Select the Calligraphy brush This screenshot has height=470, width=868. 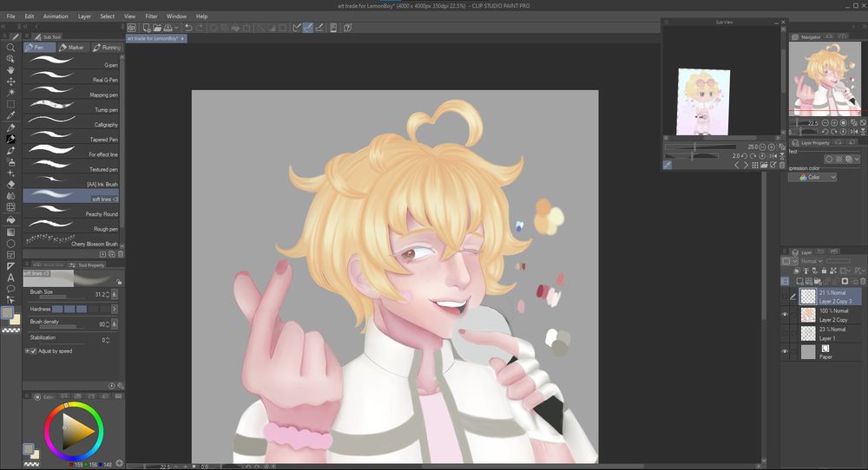click(71, 121)
